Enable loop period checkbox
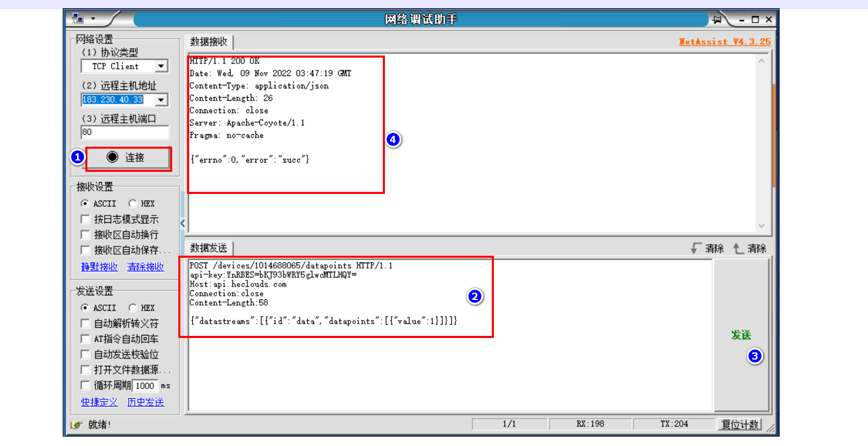Viewport: 868px width, 446px height. (x=85, y=385)
